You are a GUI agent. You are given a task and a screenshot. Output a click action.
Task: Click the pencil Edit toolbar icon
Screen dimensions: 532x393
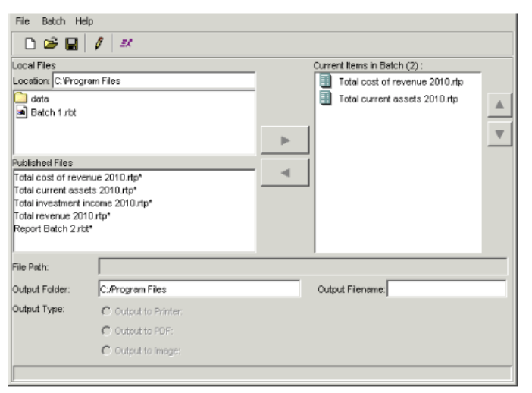pyautogui.click(x=98, y=45)
